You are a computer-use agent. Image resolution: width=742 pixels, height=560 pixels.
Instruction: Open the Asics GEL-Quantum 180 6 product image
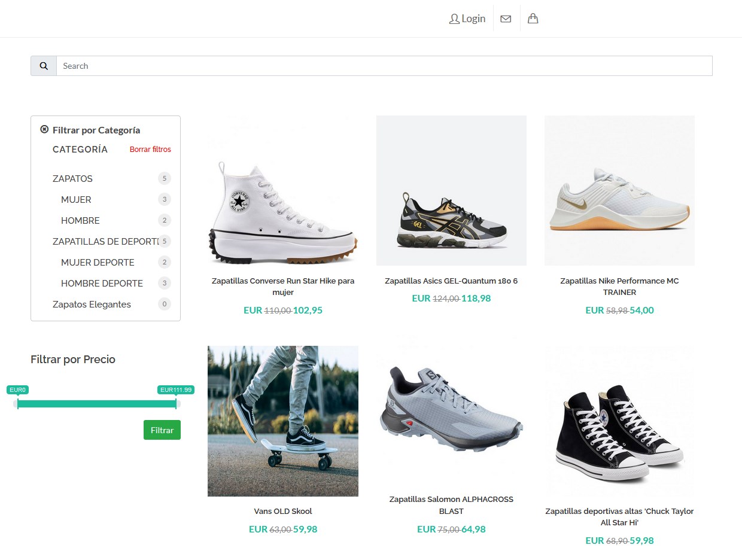[x=451, y=190]
